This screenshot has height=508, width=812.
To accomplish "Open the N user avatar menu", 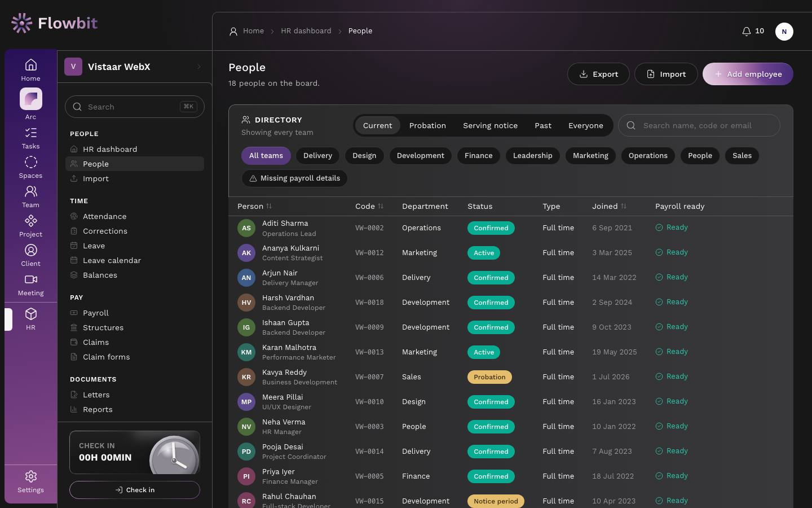I will 784,32.
